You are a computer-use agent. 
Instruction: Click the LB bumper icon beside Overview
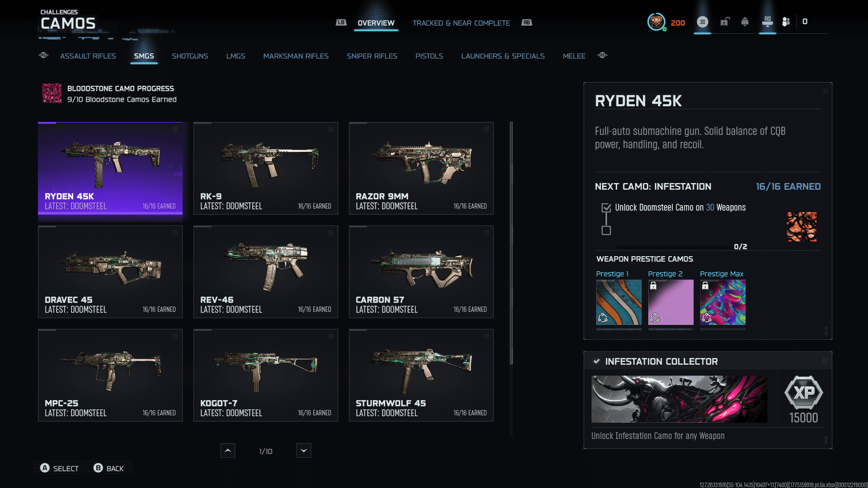(x=341, y=23)
